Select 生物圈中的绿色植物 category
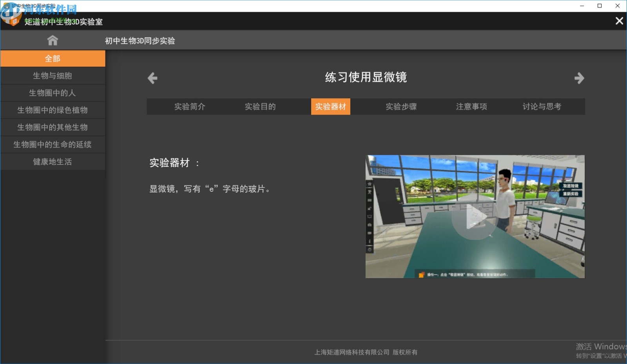Viewport: 627px width, 364px height. pyautogui.click(x=53, y=110)
